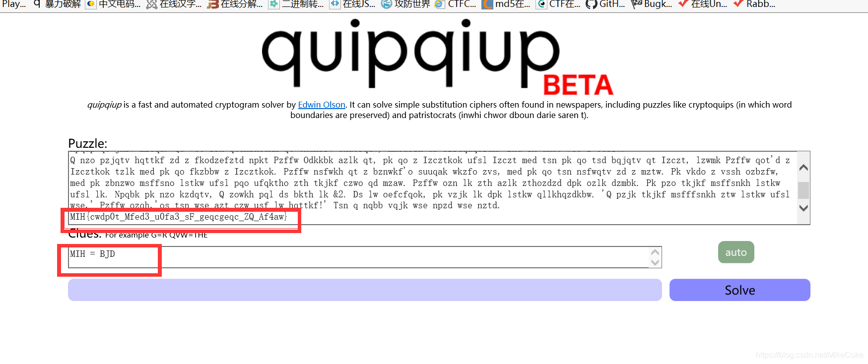Image resolution: width=868 pixels, height=364 pixels.
Task: Open the 二进制转 bookmark
Action: (x=296, y=4)
